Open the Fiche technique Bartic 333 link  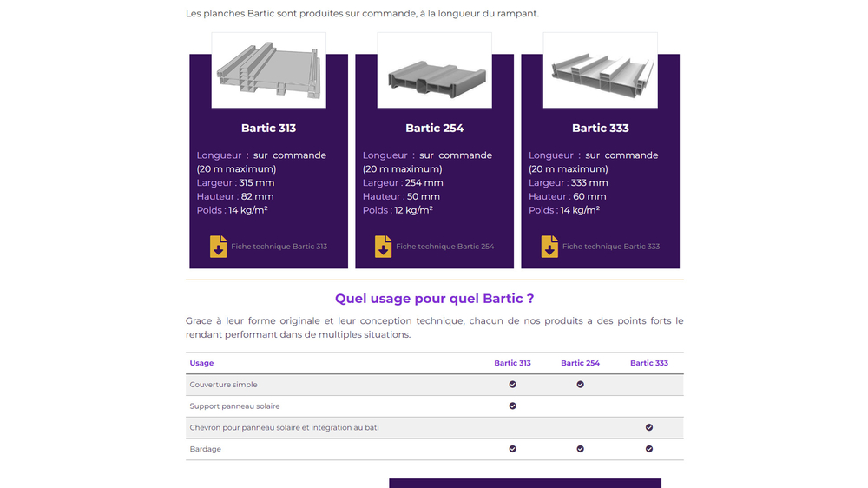click(610, 247)
